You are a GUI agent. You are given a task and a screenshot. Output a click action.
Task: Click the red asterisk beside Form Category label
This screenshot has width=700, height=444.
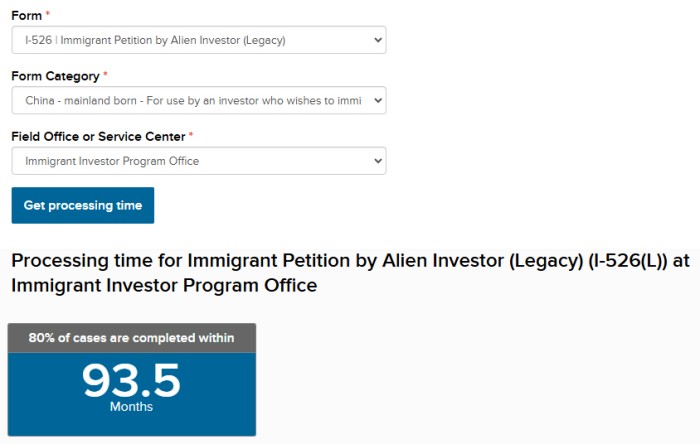pyautogui.click(x=106, y=75)
